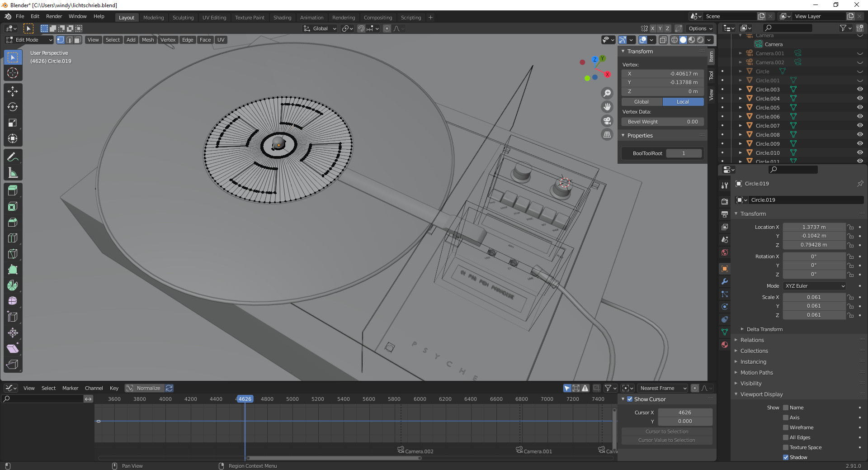Image resolution: width=868 pixels, height=470 pixels.
Task: Choose the Extrude Region tool
Action: (x=13, y=190)
